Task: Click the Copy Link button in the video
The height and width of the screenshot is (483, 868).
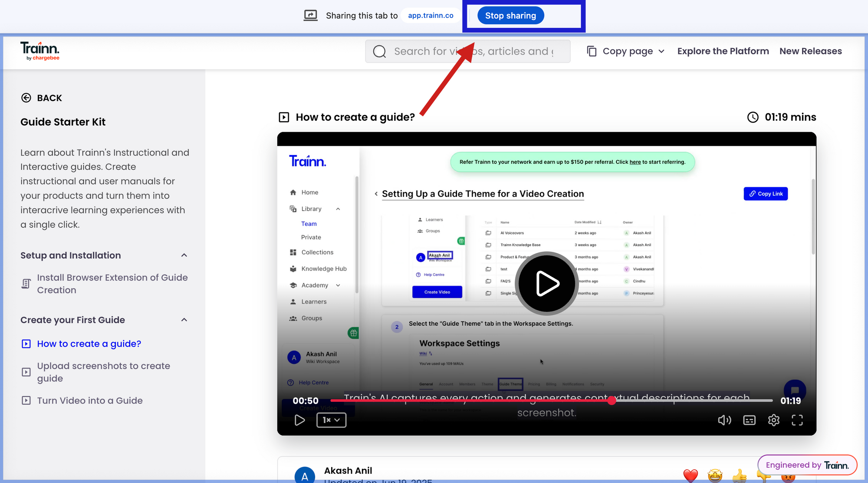Action: tap(766, 194)
